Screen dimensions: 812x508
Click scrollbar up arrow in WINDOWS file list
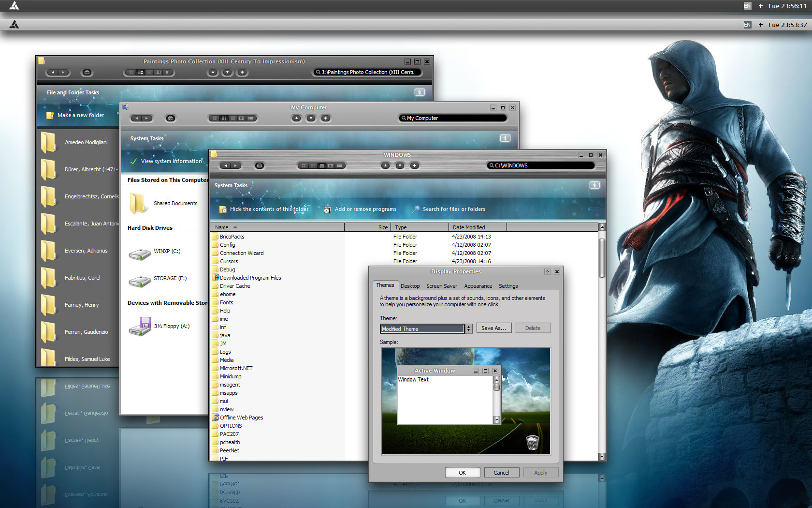[x=602, y=227]
